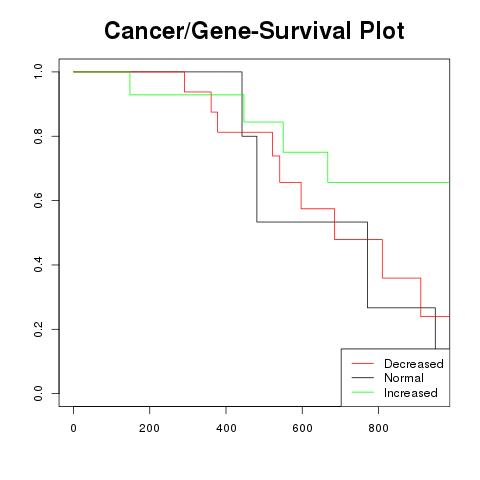Select the Decreased legend label
The width and height of the screenshot is (480, 480).
pyautogui.click(x=414, y=364)
